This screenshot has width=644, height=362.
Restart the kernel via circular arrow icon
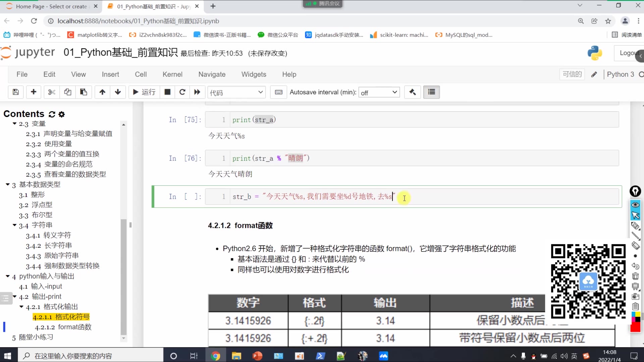[182, 92]
